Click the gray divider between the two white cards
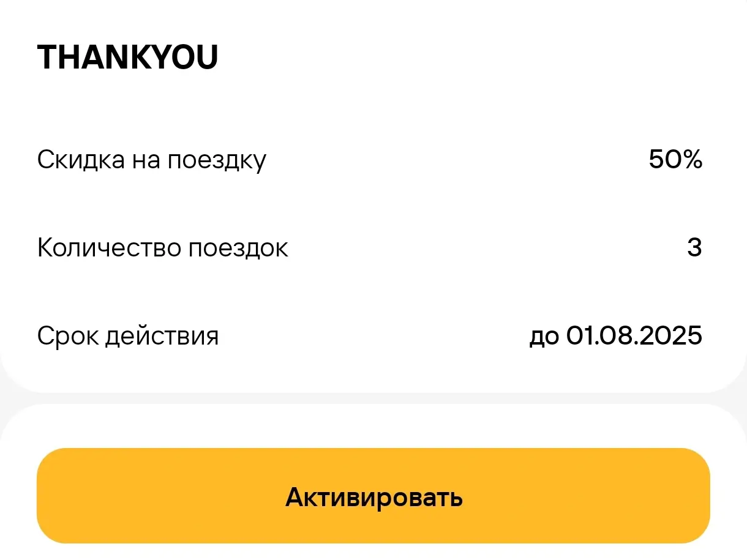Screen dimensions: 747x560 point(374,398)
